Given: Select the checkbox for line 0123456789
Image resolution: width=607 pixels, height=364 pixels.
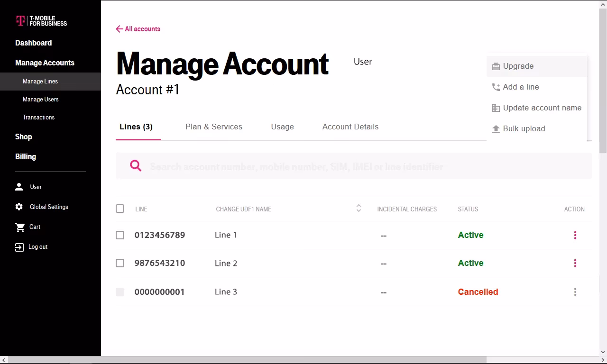Looking at the screenshot, I should point(120,235).
